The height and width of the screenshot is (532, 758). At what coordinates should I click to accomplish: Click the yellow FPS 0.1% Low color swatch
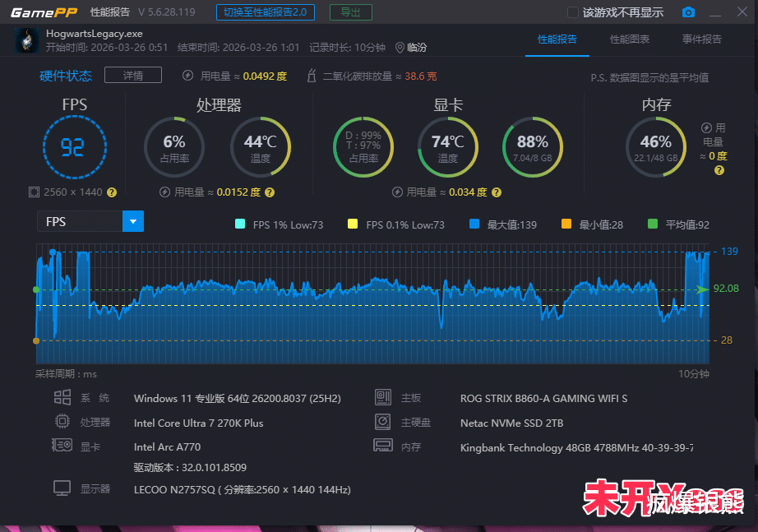point(353,224)
